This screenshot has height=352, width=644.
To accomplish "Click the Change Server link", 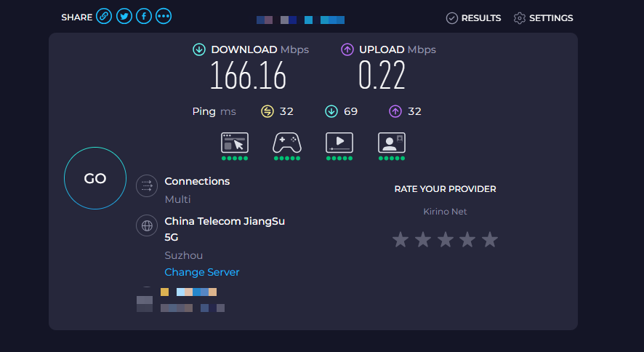I will tap(202, 272).
